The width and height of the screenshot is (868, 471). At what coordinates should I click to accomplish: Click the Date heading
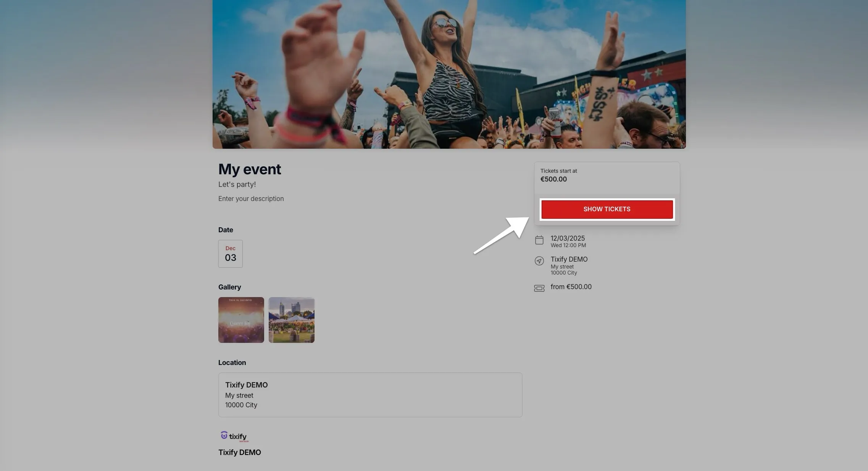tap(226, 230)
